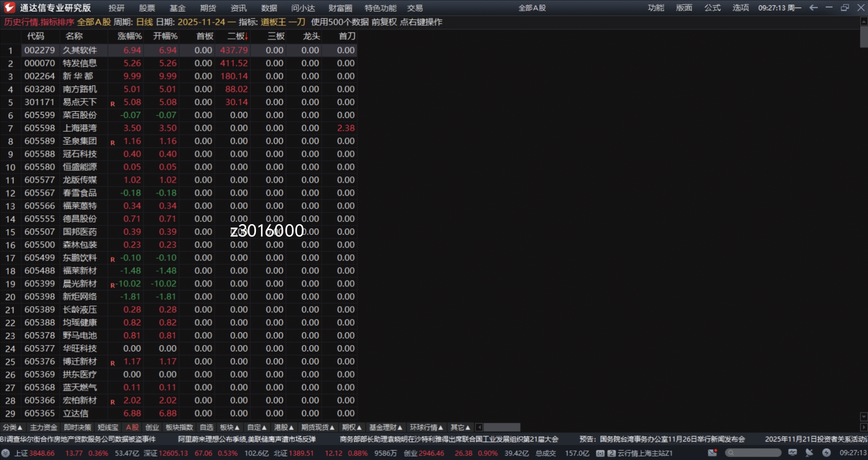
Task: Open the 期权 dropdown tab
Action: click(x=352, y=427)
